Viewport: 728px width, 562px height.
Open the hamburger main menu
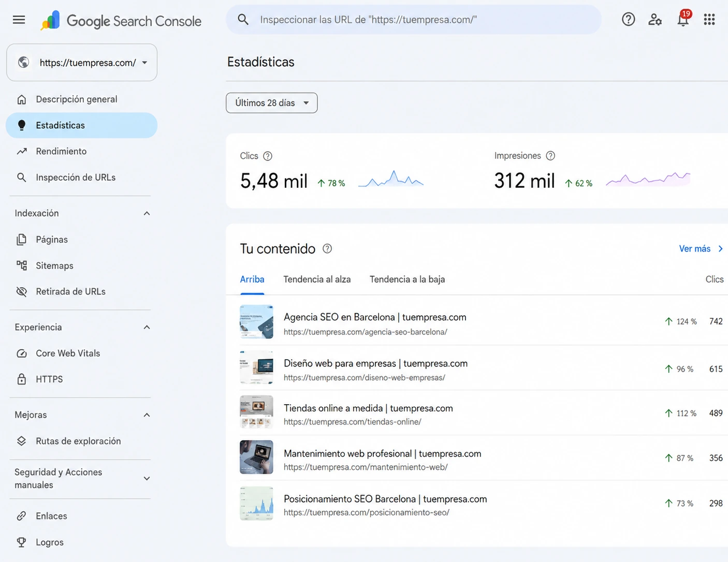(19, 20)
